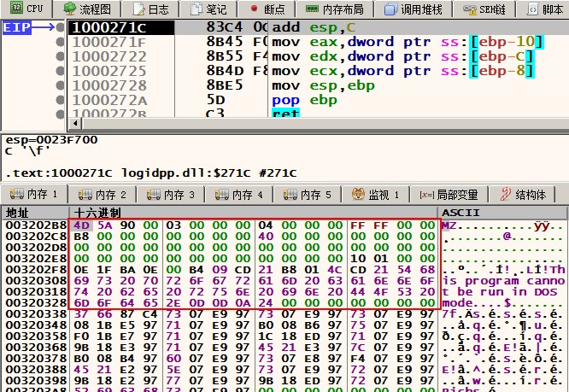Click the 十六进制 column header
The image size is (569, 392).
point(97,212)
